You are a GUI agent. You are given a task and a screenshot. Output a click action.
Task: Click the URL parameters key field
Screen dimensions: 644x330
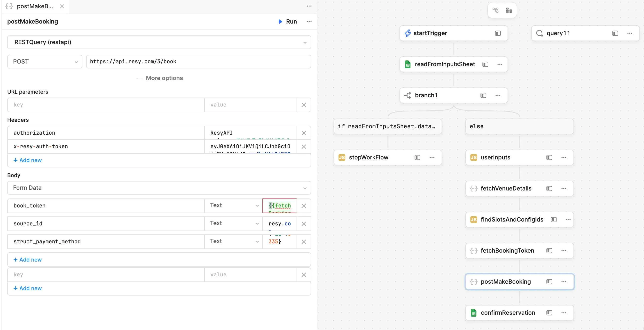[x=106, y=105]
